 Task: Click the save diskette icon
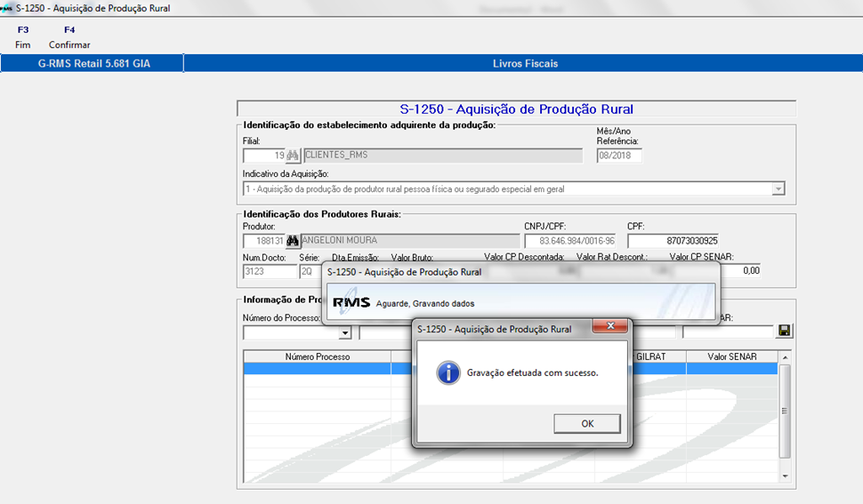[785, 331]
